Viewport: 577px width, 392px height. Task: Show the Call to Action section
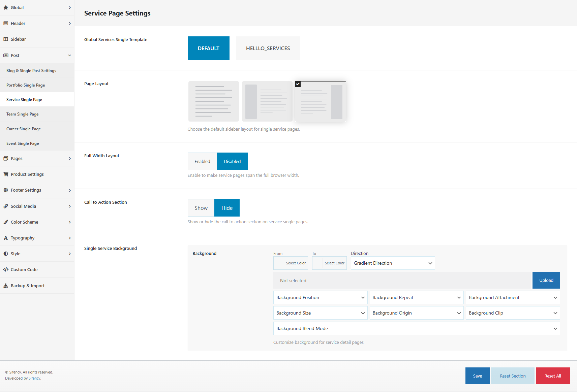tap(201, 208)
